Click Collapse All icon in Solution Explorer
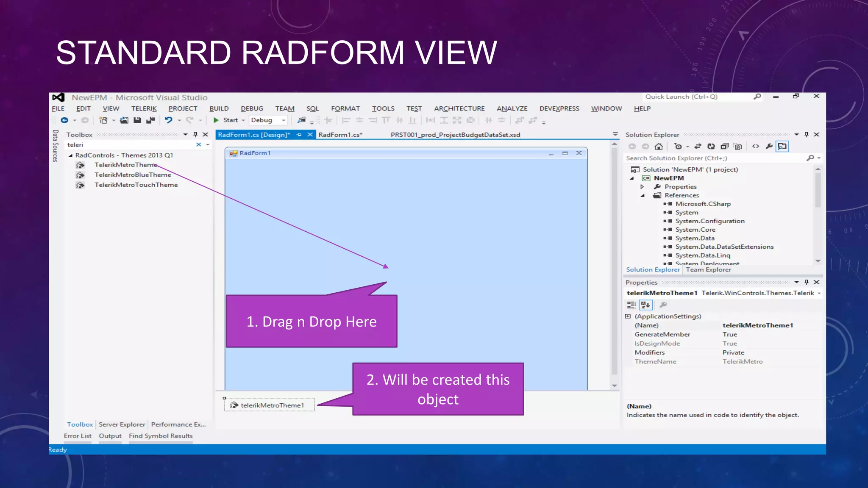Image resolution: width=868 pixels, height=488 pixels. (x=725, y=147)
